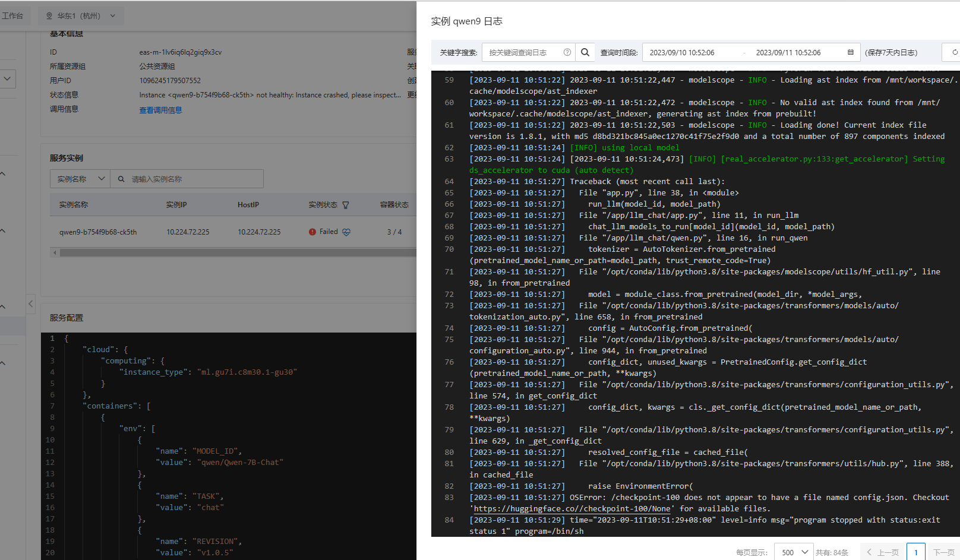960x560 pixels.
Task: Click the search magnifier button in log panel
Action: (x=585, y=52)
